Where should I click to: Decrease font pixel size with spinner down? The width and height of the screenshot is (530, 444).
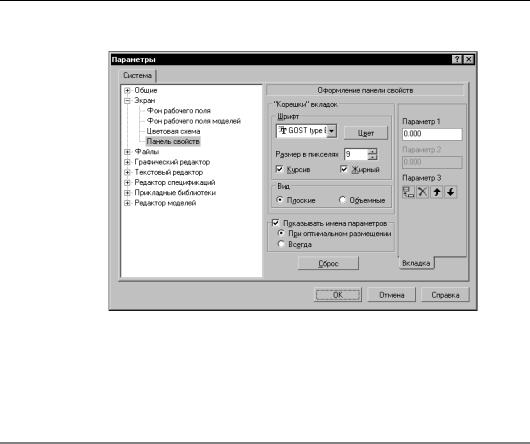[372, 157]
